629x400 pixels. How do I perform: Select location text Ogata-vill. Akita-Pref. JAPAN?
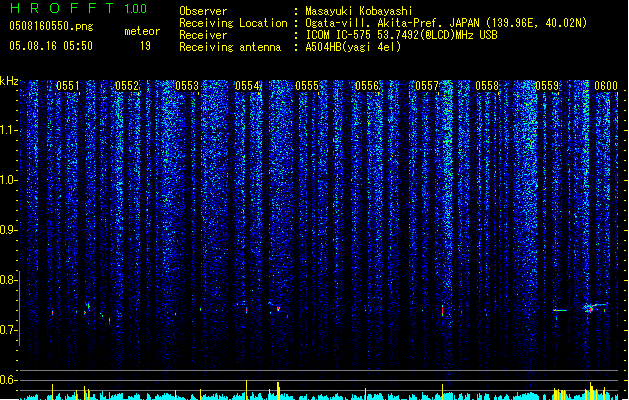392,23
